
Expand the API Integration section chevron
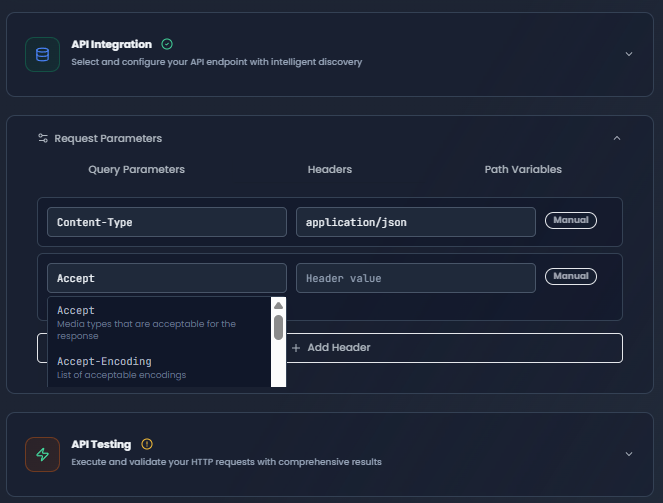point(628,54)
